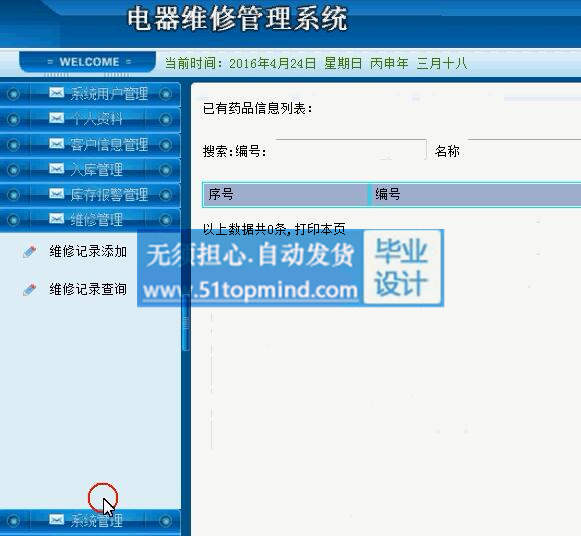Focus the 编号 search input field
The width and height of the screenshot is (581, 536).
[x=351, y=149]
